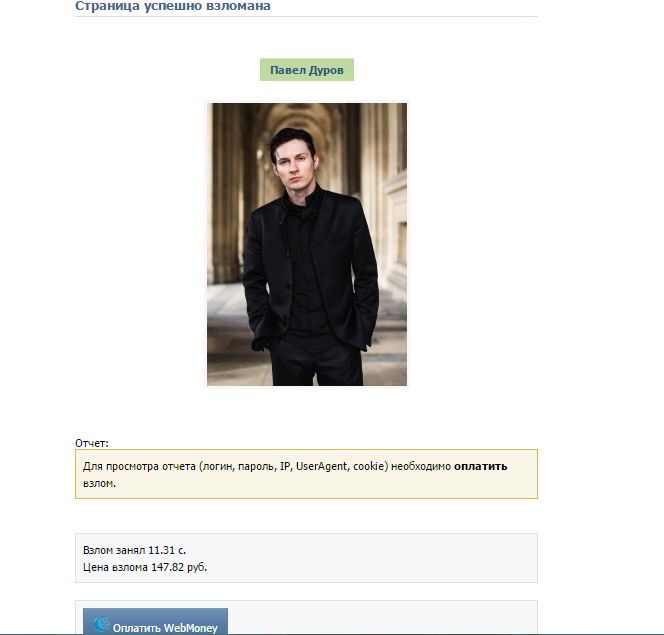The height and width of the screenshot is (635, 664).
Task: Click the word 'взлом.' ending the notice
Action: 100,483
